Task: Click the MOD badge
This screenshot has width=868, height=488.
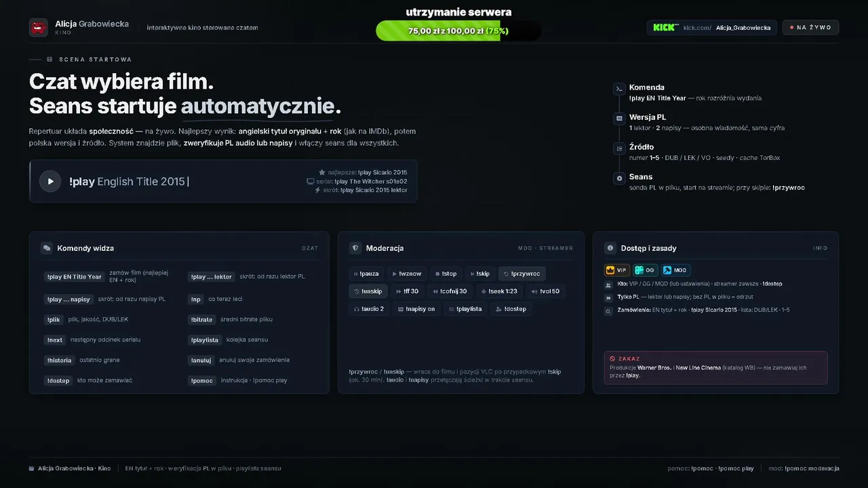Action: click(675, 270)
